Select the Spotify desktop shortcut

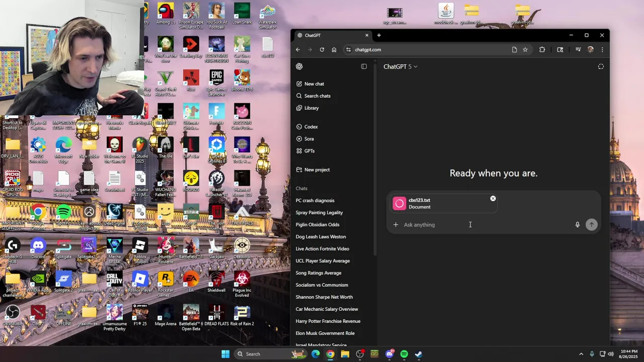click(64, 215)
